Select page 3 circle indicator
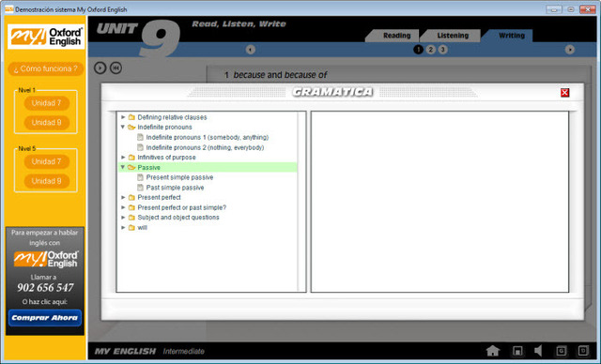The width and height of the screenshot is (601, 364). coord(442,50)
